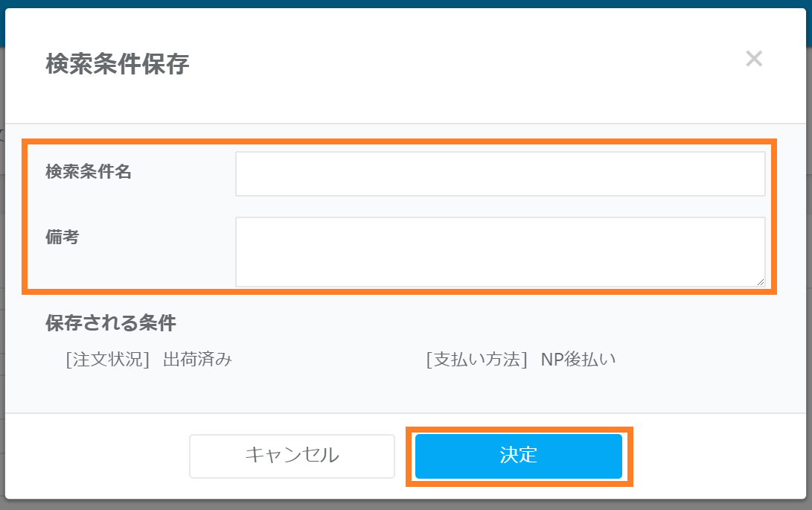The height and width of the screenshot is (510, 812).
Task: Click empty footer space left of キャンセル
Action: (x=97, y=456)
